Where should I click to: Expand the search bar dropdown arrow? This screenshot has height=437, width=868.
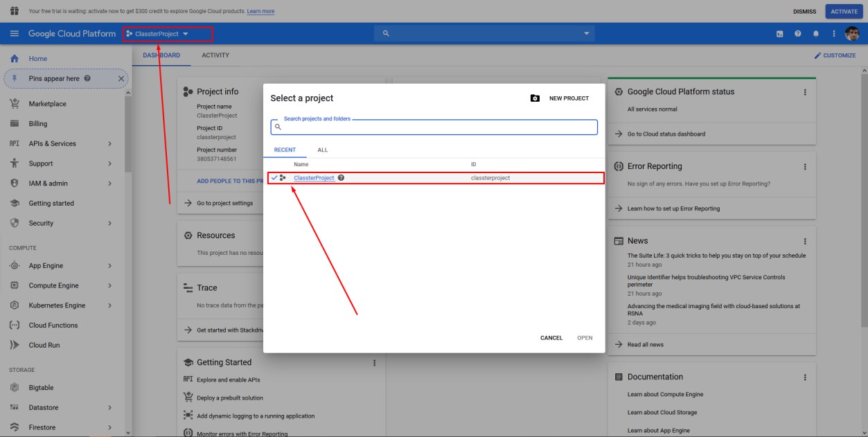tap(587, 34)
